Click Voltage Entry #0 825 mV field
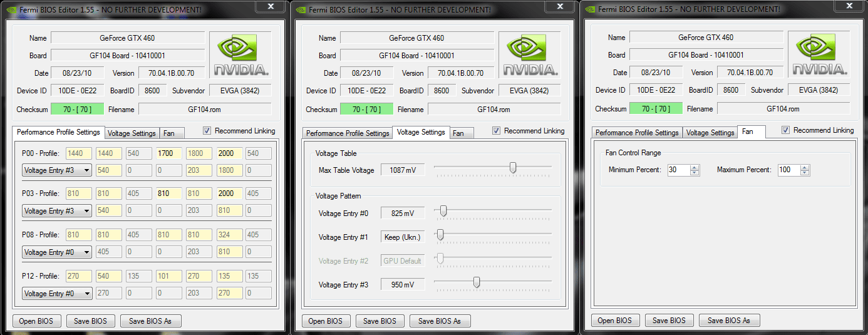Image resolution: width=868 pixels, height=335 pixels. click(403, 213)
